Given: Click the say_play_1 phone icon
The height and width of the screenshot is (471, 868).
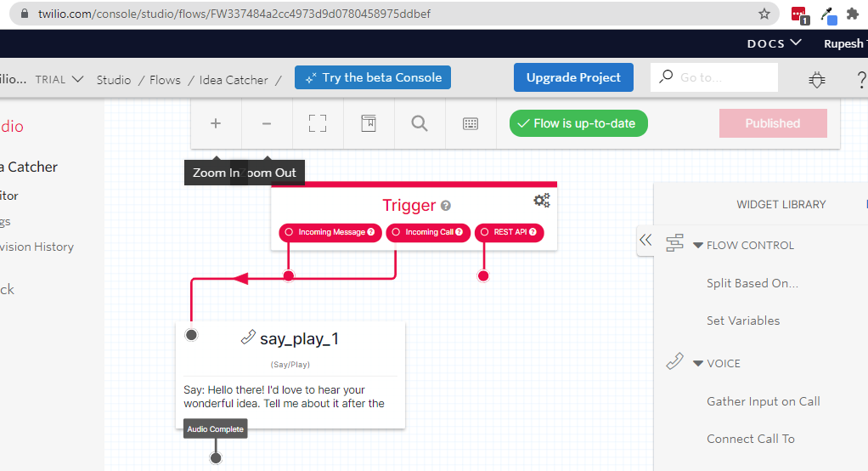Looking at the screenshot, I should [x=248, y=337].
